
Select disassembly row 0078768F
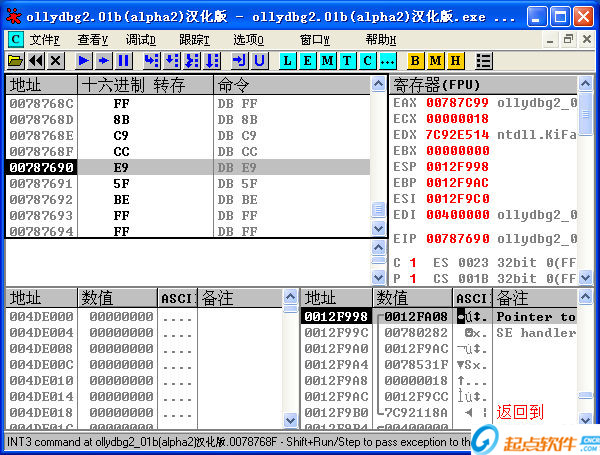[x=188, y=152]
